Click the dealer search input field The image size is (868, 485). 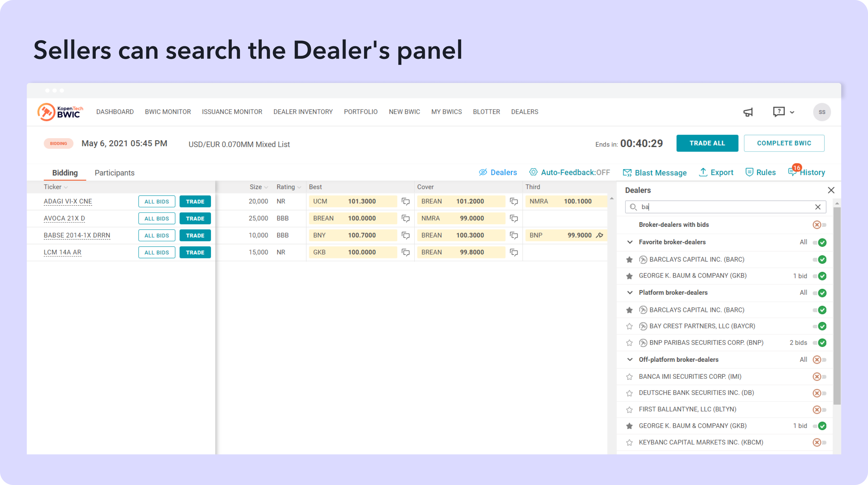tap(725, 207)
